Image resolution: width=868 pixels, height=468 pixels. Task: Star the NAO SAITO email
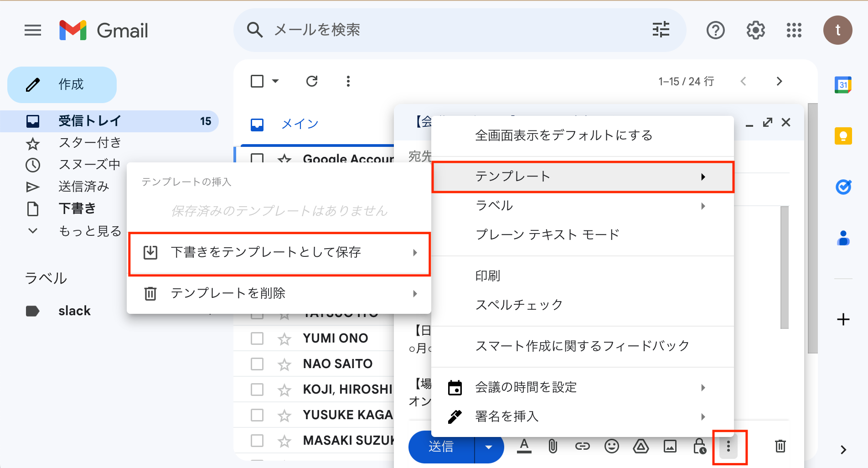tap(284, 364)
